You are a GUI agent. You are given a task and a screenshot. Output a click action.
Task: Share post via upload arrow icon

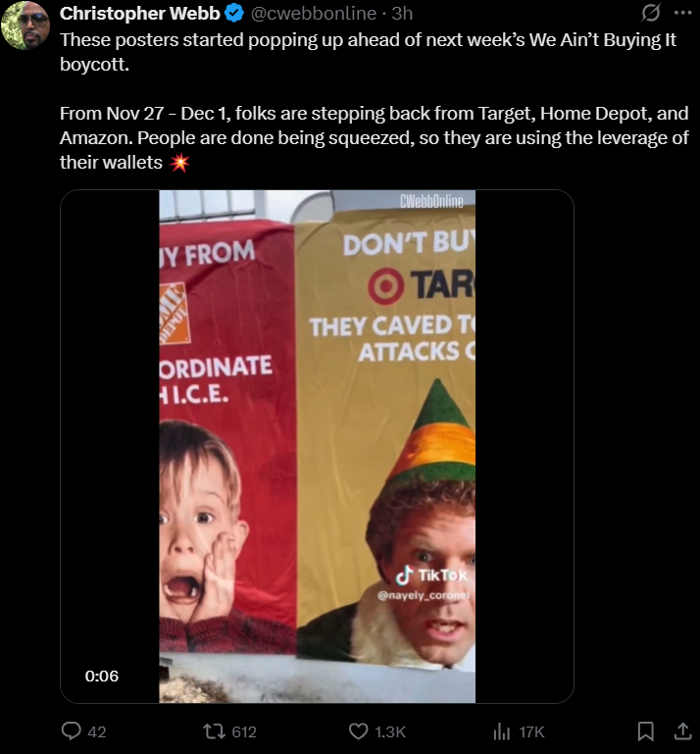(x=682, y=731)
